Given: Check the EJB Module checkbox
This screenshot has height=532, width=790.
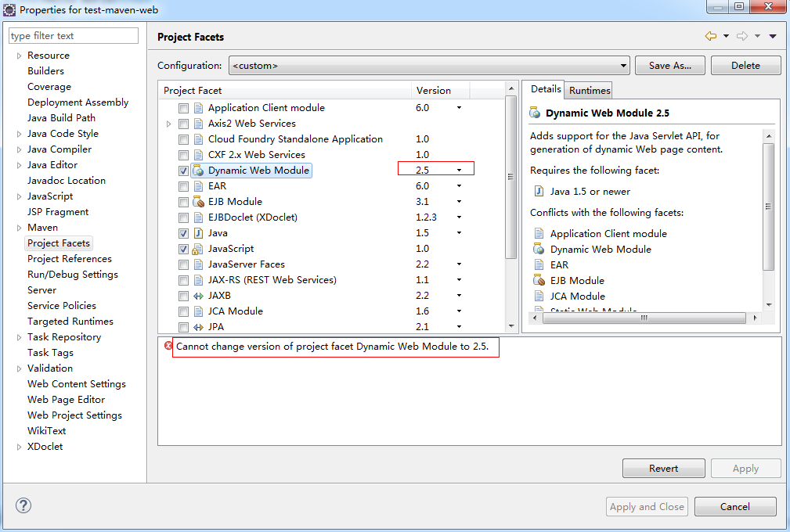Looking at the screenshot, I should 183,203.
